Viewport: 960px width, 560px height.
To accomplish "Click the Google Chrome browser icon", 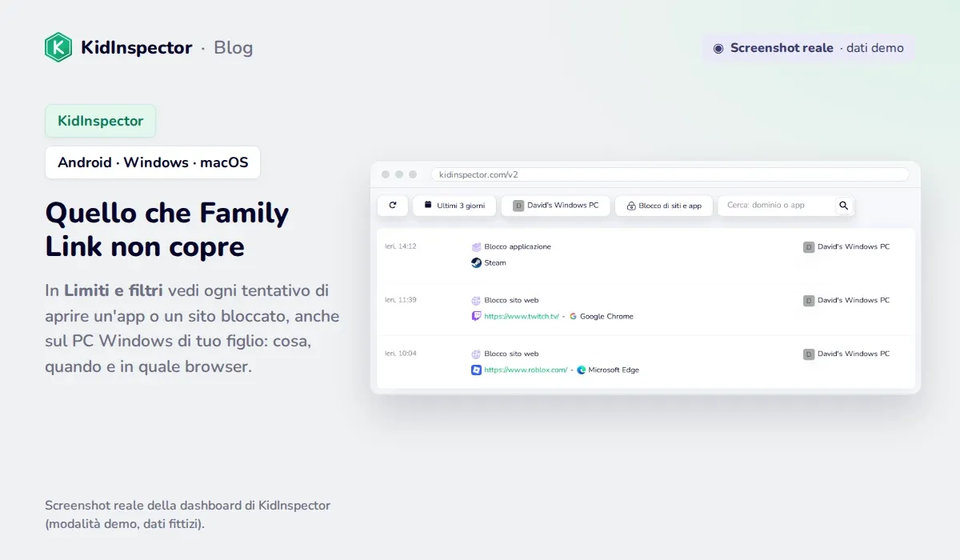I will 574,316.
